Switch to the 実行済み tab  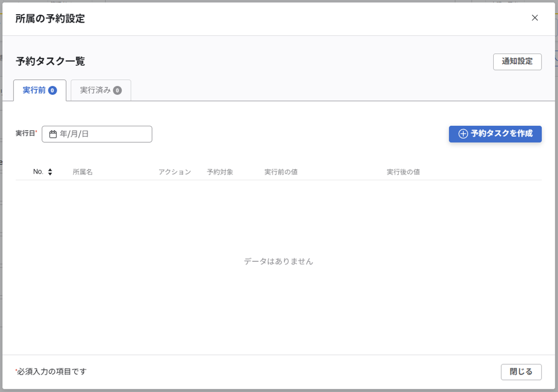(95, 90)
